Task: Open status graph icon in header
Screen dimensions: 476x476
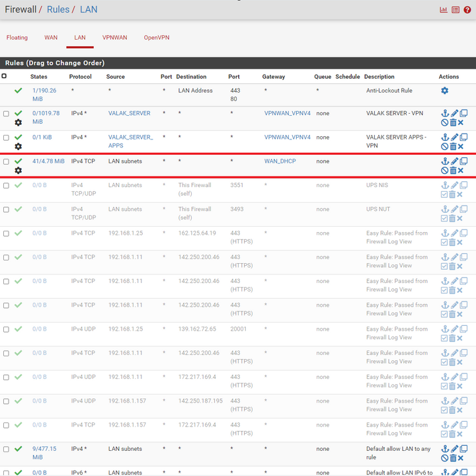Action: [444, 10]
